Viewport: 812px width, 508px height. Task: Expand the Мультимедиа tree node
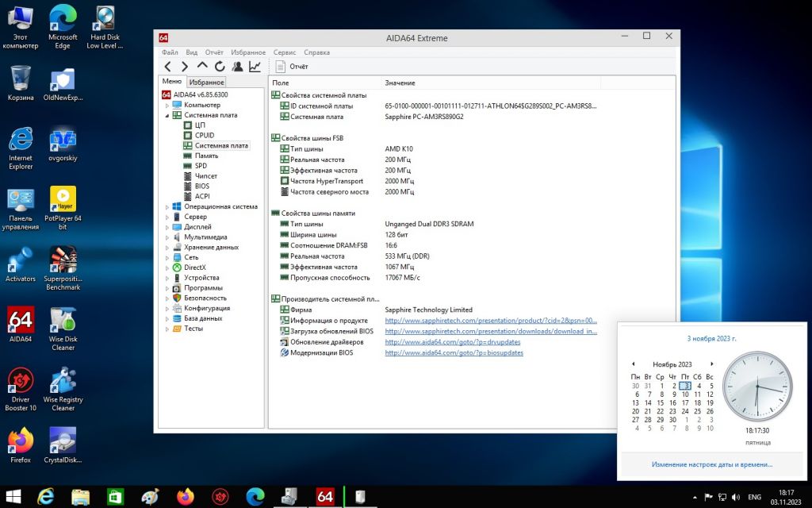[167, 237]
